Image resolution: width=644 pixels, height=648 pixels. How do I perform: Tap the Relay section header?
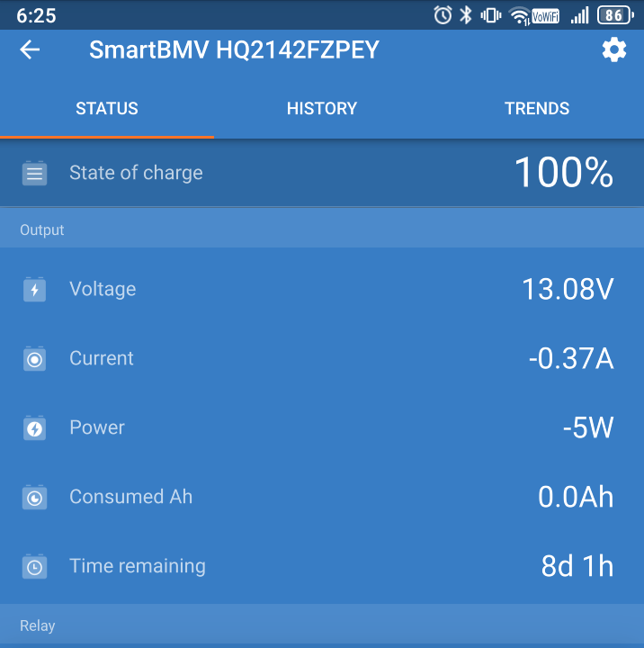tap(38, 625)
